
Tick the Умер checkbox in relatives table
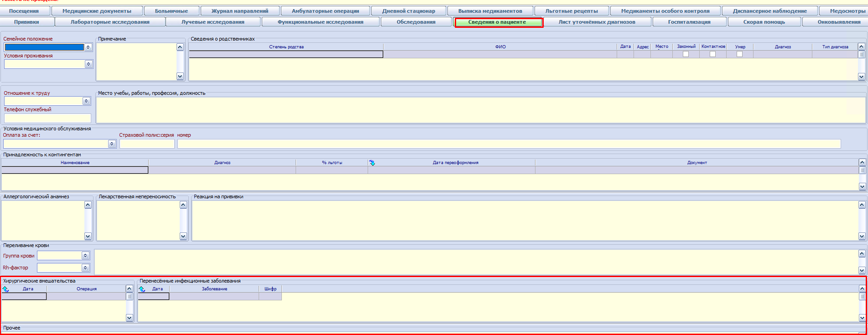pyautogui.click(x=739, y=54)
